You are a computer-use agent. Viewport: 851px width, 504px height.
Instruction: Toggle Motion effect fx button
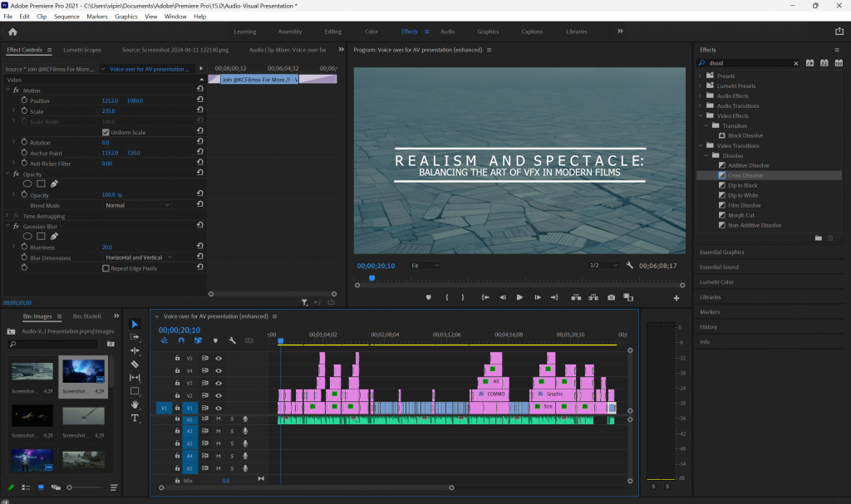(x=17, y=90)
